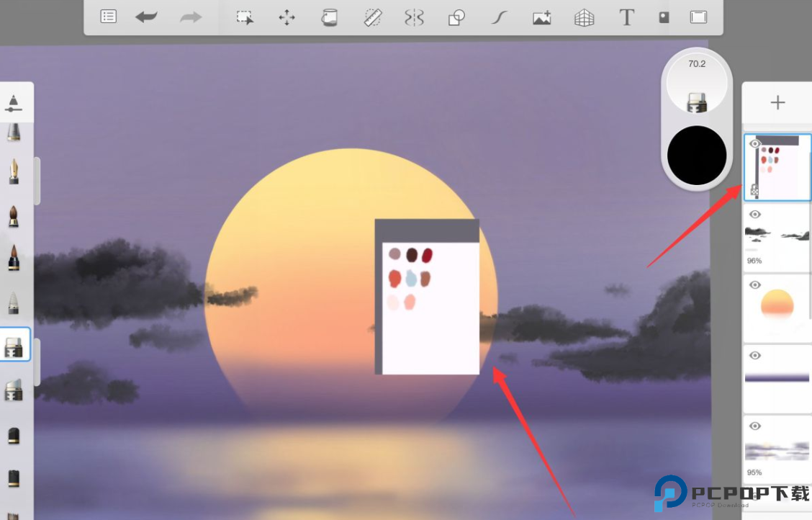Select the purple gradient layer thumbnail
The image size is (812, 520).
tap(777, 378)
